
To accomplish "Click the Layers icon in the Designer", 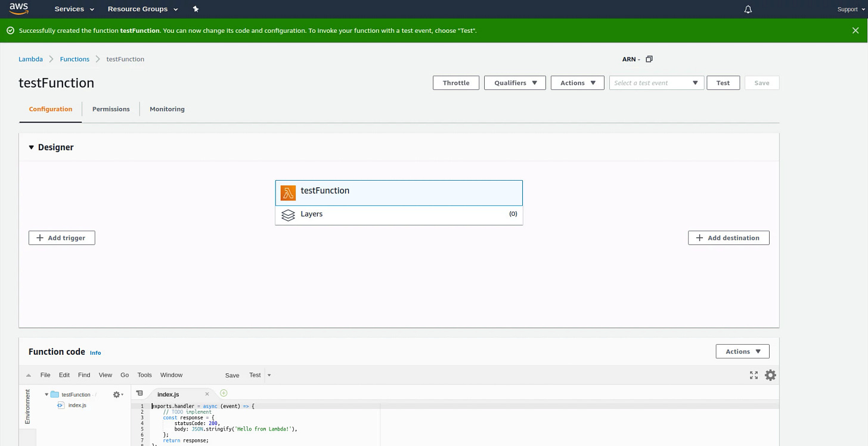I will tap(289, 215).
